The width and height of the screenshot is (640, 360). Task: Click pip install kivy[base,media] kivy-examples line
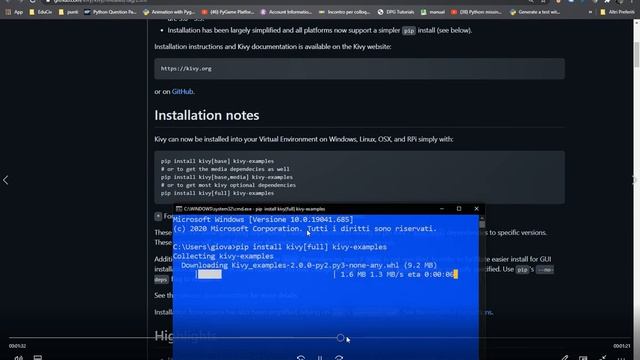227,177
